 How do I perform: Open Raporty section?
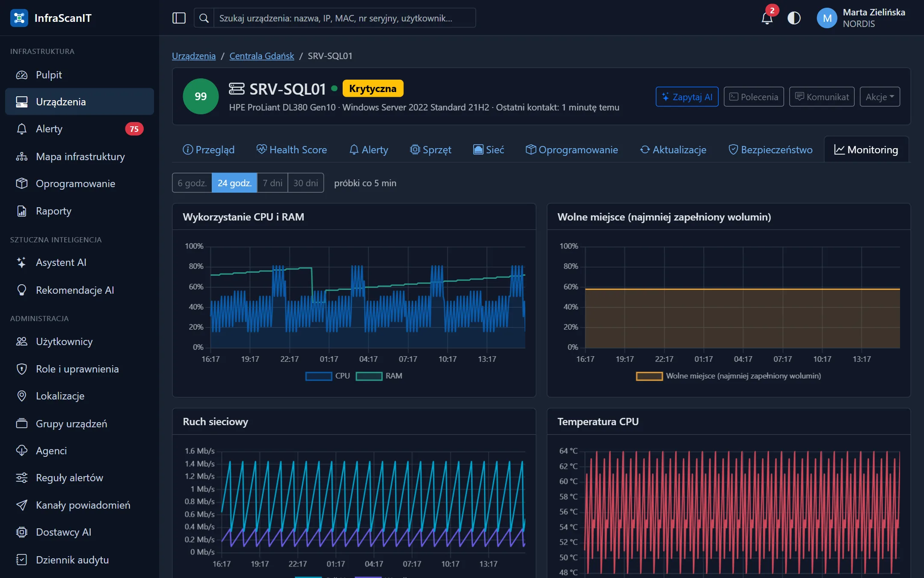tap(80, 211)
